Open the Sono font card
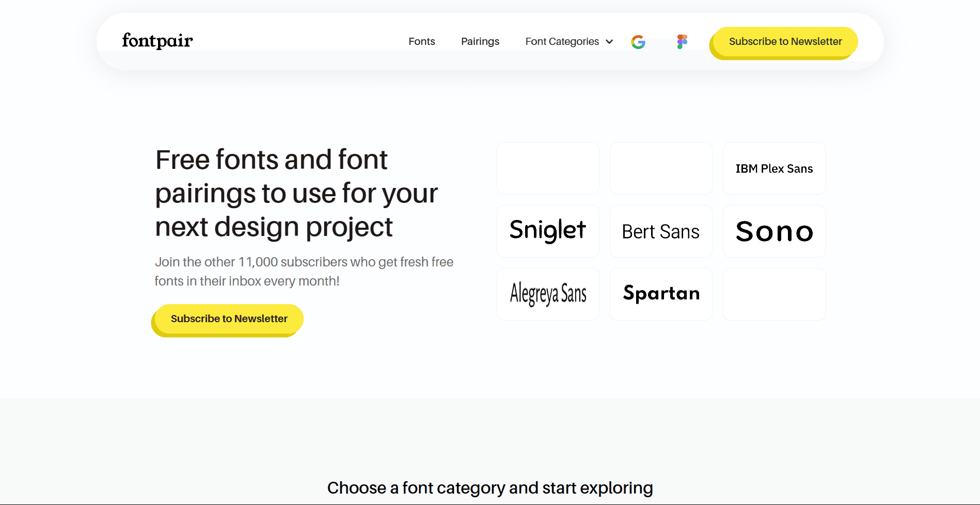This screenshot has height=505, width=980. coord(774,231)
